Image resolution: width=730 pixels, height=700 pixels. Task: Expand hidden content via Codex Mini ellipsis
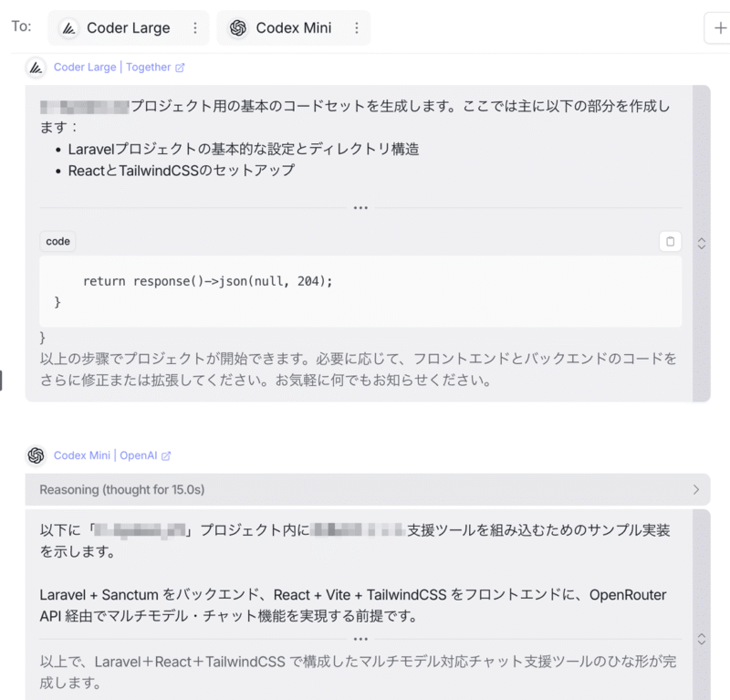click(x=360, y=639)
